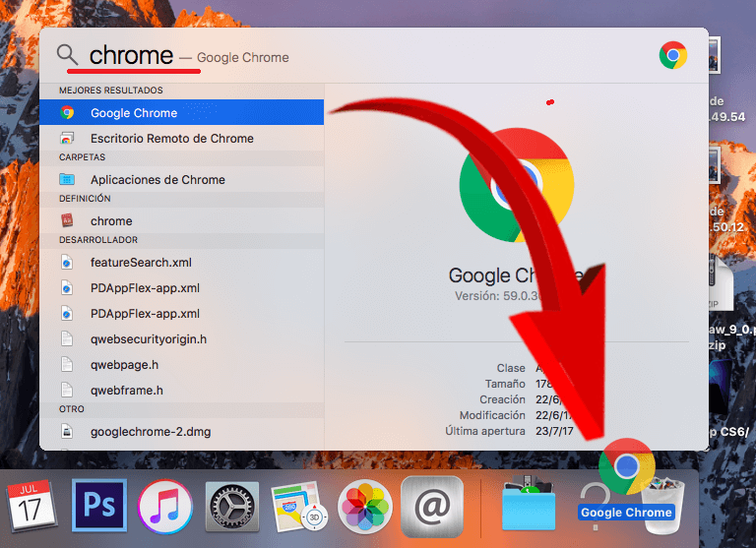Open System Preferences gear icon in Dock
The image size is (756, 548).
(x=232, y=507)
